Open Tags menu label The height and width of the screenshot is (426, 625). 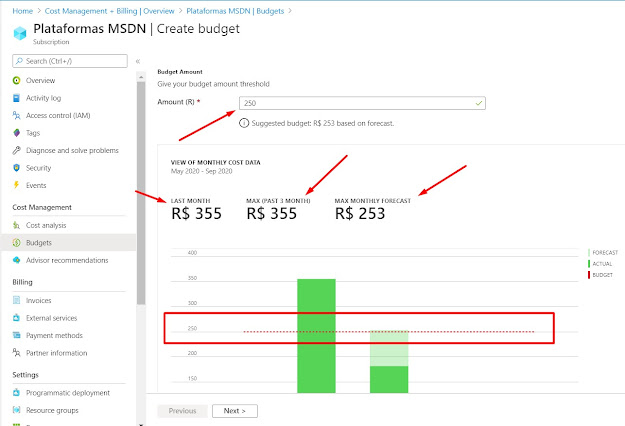(x=33, y=133)
